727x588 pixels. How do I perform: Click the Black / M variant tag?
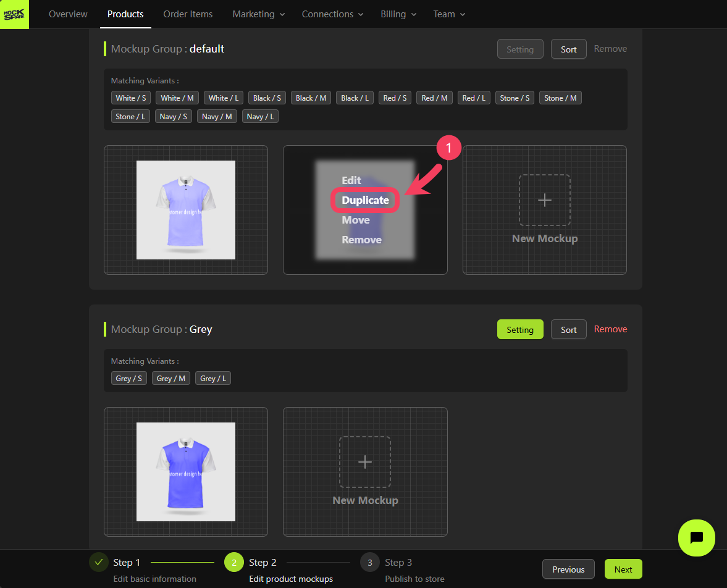pos(311,98)
